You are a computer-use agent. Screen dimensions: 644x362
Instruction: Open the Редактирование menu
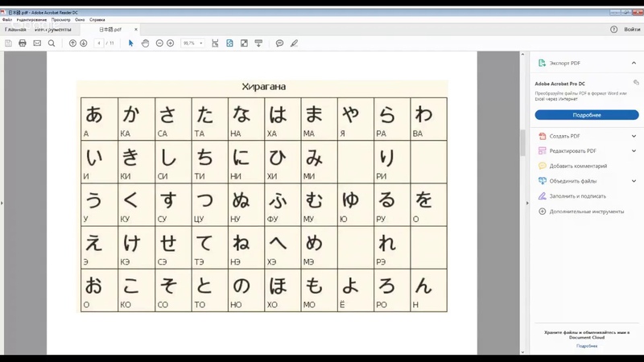point(31,19)
